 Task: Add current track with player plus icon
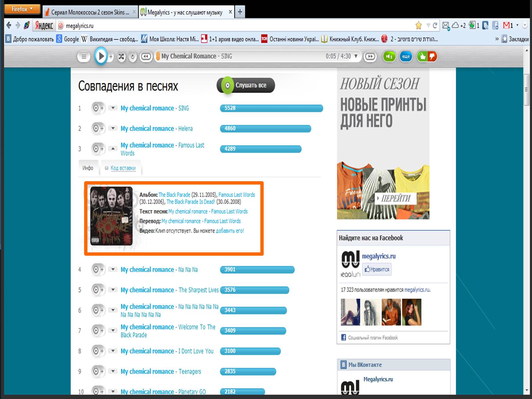[111, 57]
